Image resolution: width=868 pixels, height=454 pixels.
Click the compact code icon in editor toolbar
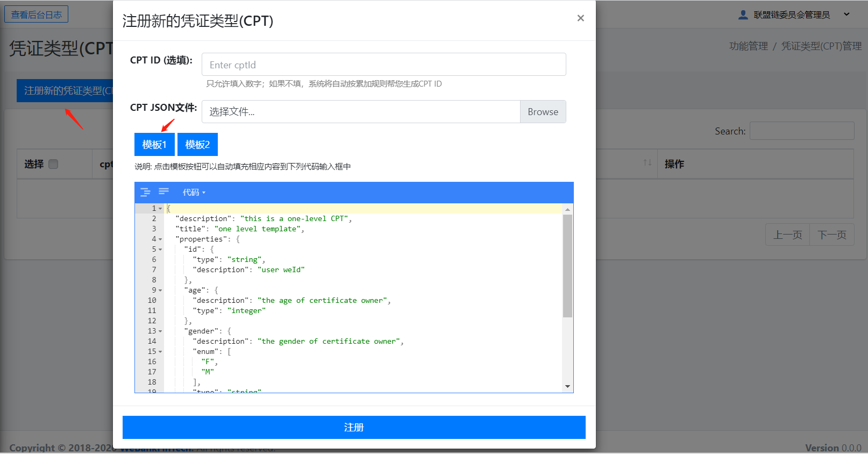point(163,192)
